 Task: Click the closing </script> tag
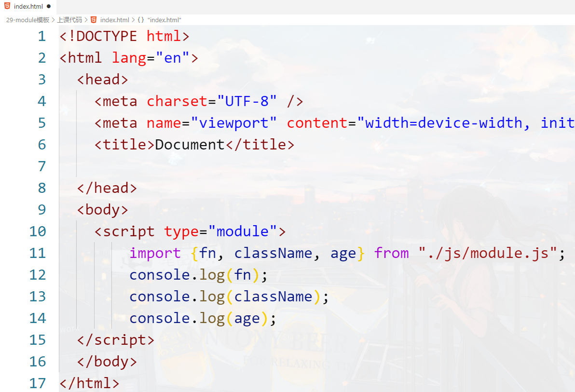(x=115, y=340)
